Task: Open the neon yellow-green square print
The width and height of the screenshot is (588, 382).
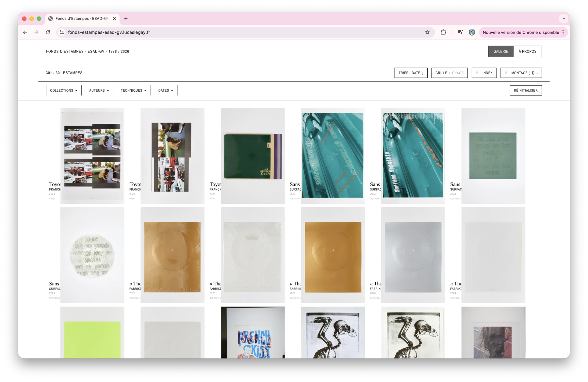Action: pos(92,332)
